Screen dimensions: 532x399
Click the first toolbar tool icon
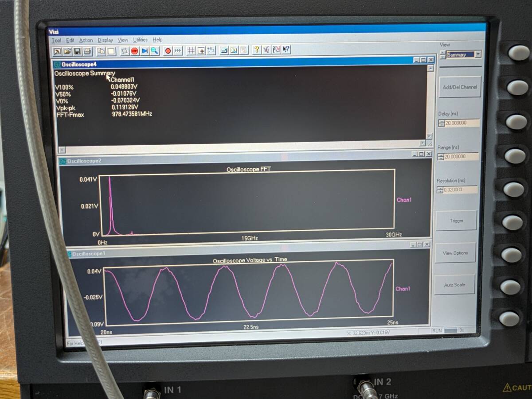pos(57,51)
